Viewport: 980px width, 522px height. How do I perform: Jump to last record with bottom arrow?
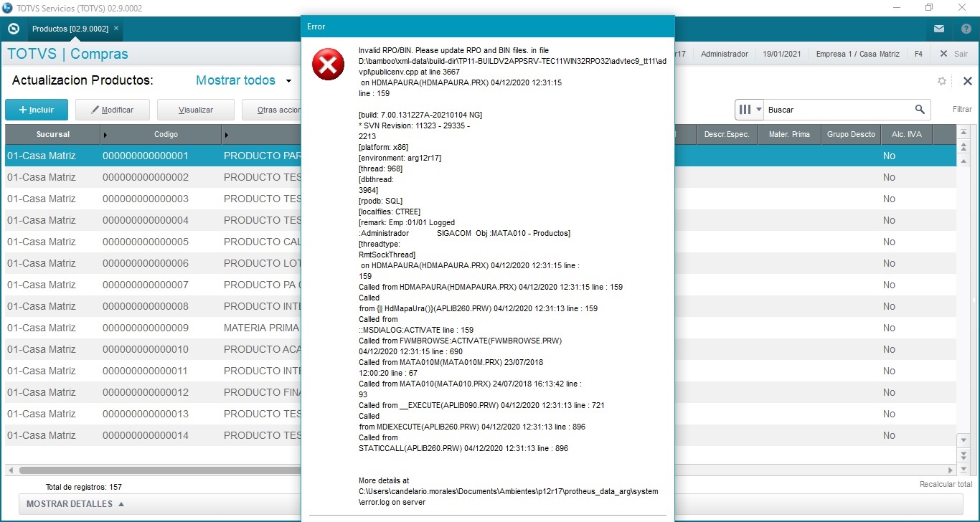(x=963, y=469)
